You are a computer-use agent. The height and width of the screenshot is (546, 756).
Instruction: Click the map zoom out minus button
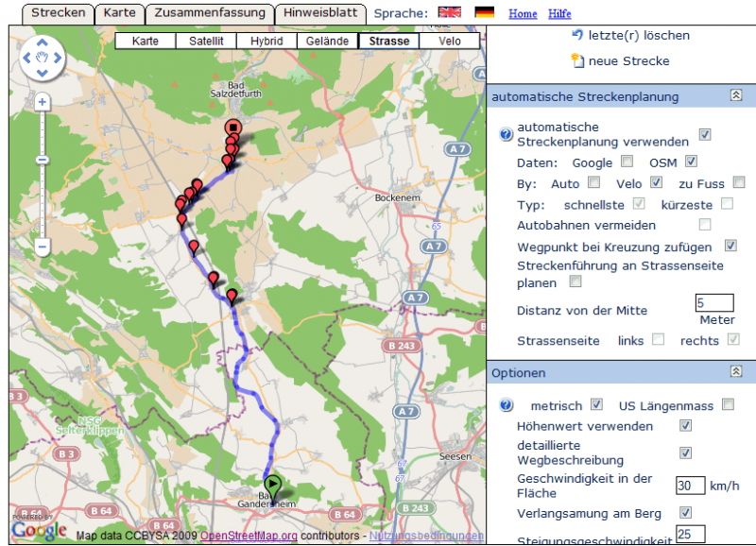(42, 247)
